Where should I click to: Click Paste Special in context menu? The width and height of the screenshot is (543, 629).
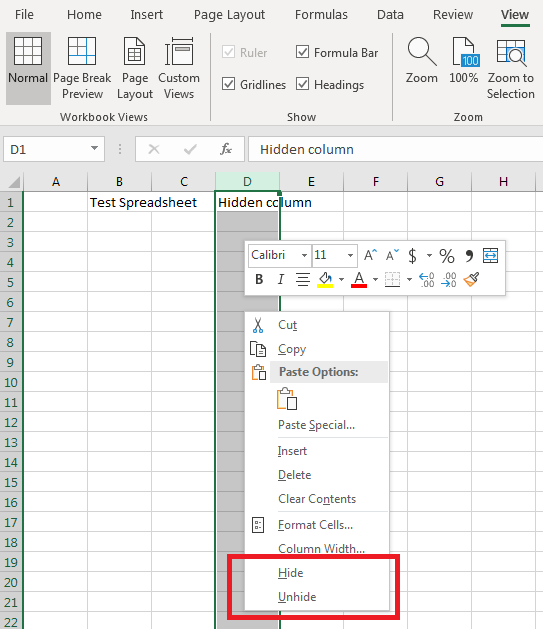point(316,425)
